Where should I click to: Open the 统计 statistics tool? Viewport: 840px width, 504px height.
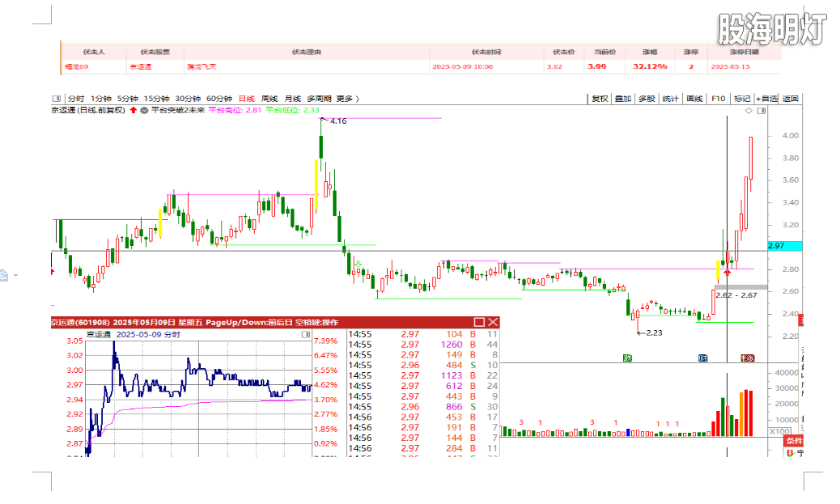pos(670,99)
